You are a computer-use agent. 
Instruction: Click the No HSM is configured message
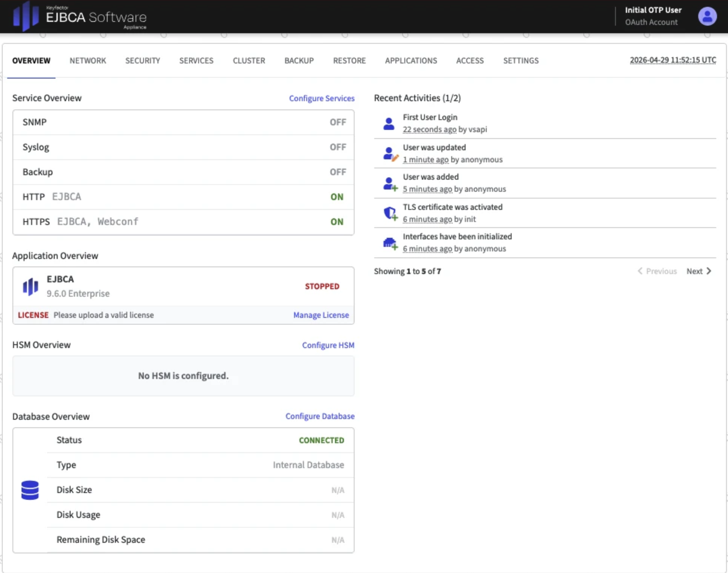pyautogui.click(x=184, y=376)
